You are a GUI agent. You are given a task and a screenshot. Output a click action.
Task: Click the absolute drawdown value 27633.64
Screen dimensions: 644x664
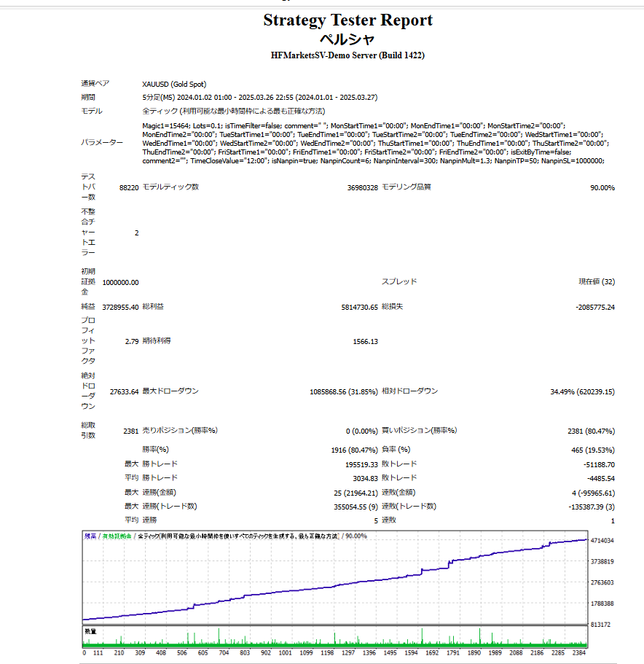point(125,391)
